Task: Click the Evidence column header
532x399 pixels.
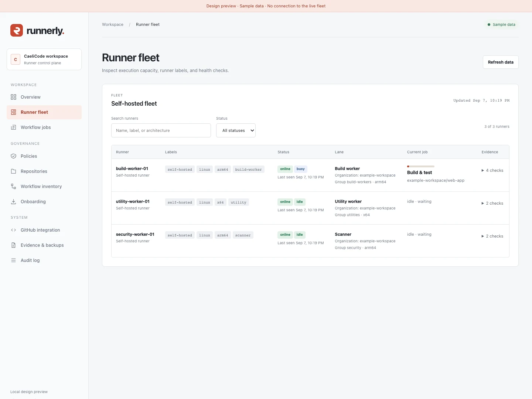Action: (490, 152)
